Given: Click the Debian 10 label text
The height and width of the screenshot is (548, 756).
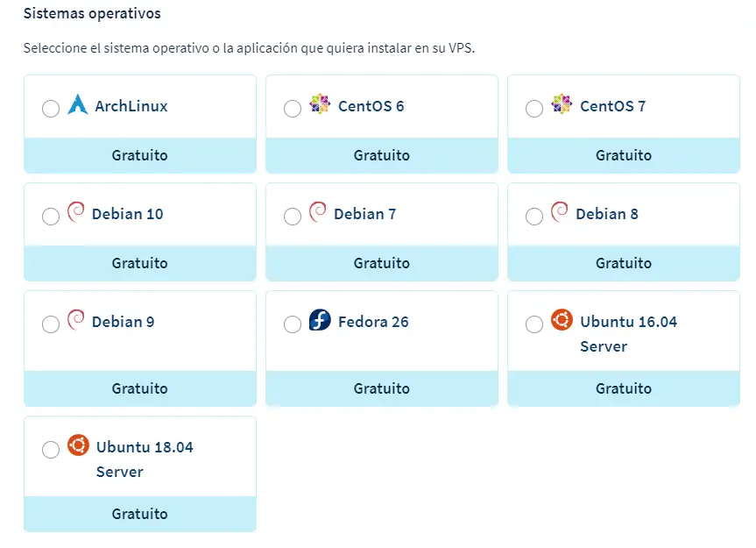Looking at the screenshot, I should coord(127,214).
